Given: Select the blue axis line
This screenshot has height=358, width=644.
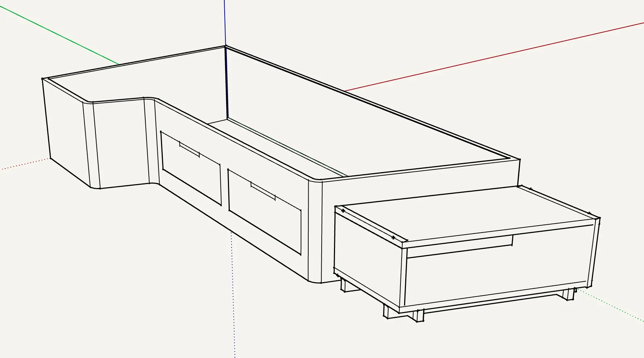Looking at the screenshot, I should point(226,22).
